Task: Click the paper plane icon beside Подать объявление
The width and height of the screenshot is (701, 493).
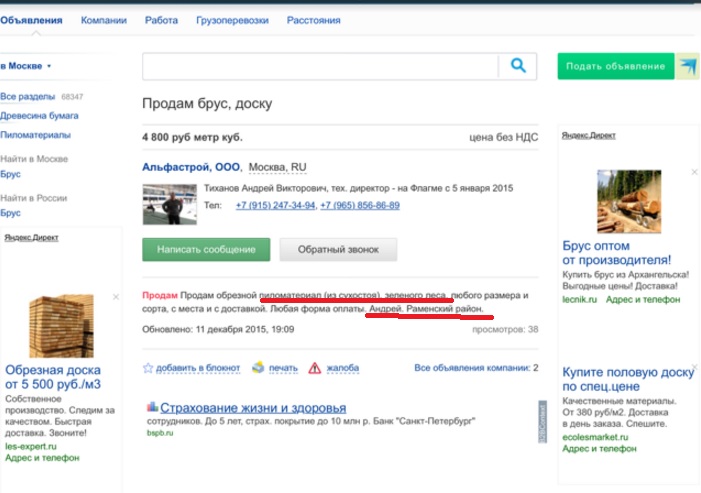Action: (688, 66)
